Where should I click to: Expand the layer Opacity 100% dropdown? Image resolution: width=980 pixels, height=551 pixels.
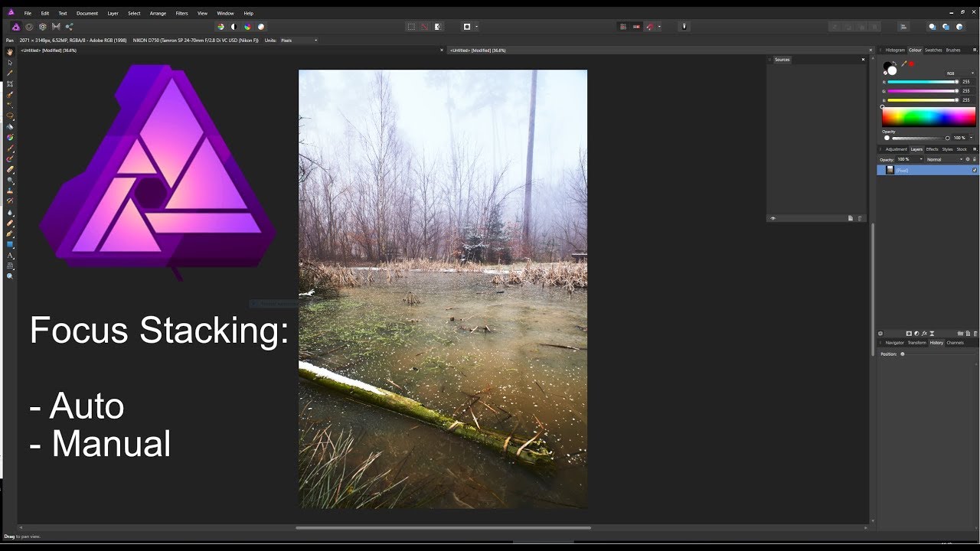click(921, 159)
